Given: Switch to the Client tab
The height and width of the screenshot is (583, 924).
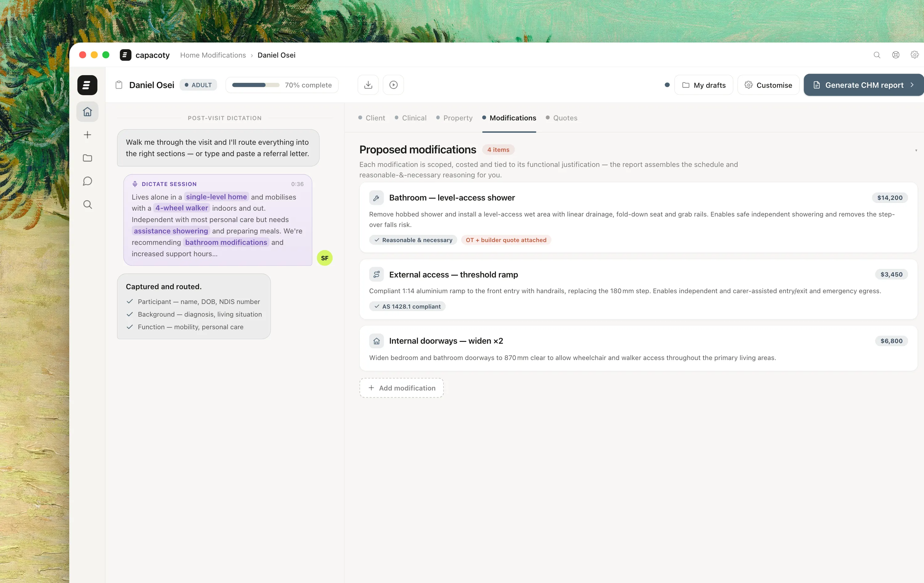Looking at the screenshot, I should [x=371, y=118].
